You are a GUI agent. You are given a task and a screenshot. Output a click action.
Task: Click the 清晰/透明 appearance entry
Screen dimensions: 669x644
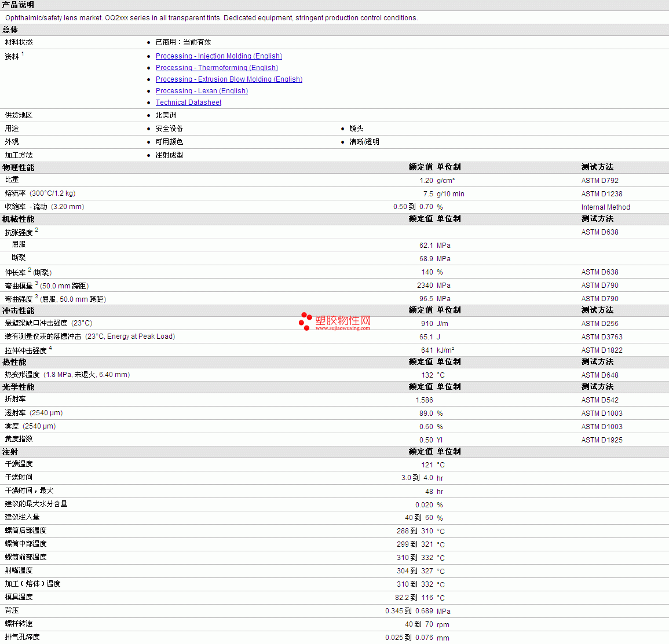point(364,141)
